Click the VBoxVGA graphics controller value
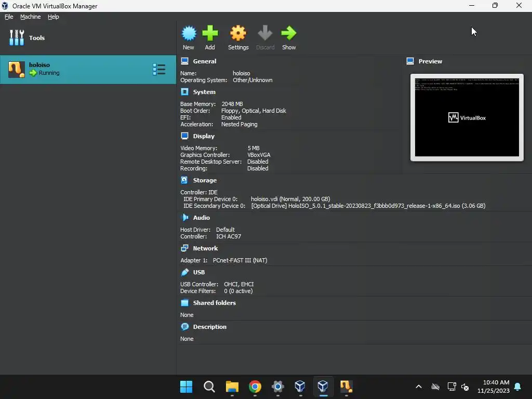 (x=259, y=155)
